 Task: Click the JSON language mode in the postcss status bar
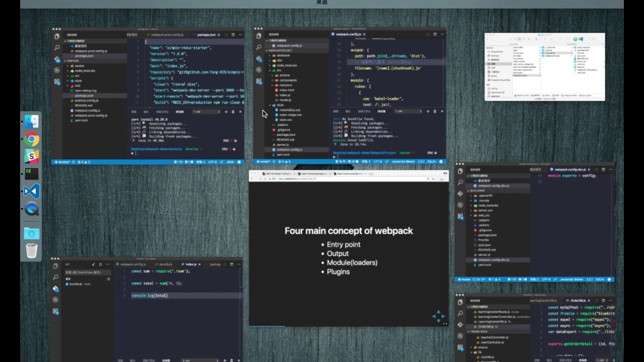tap(230, 162)
